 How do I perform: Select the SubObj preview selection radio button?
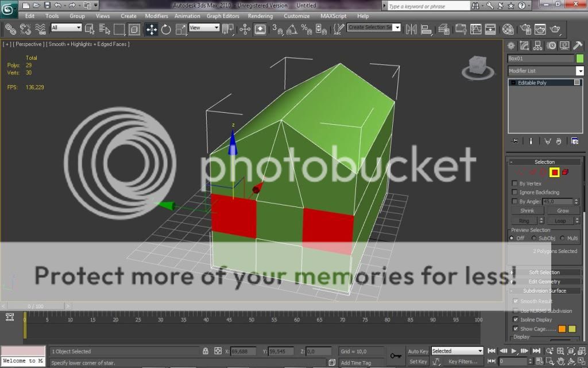535,237
